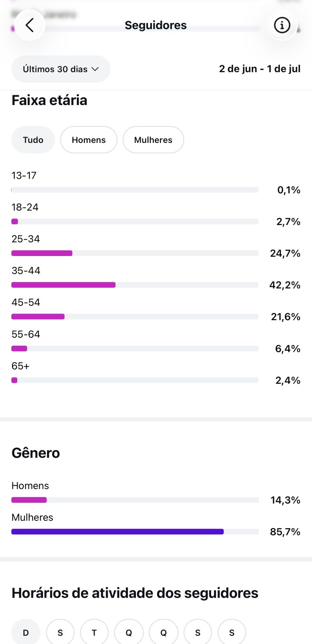Image resolution: width=312 pixels, height=644 pixels.
Task: Choose the S pill right after D
Action: click(x=60, y=632)
